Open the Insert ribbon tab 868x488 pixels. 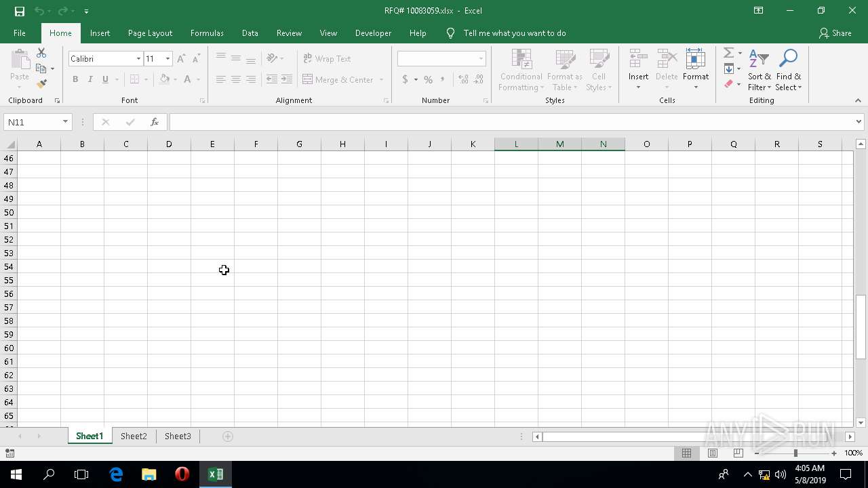(100, 33)
